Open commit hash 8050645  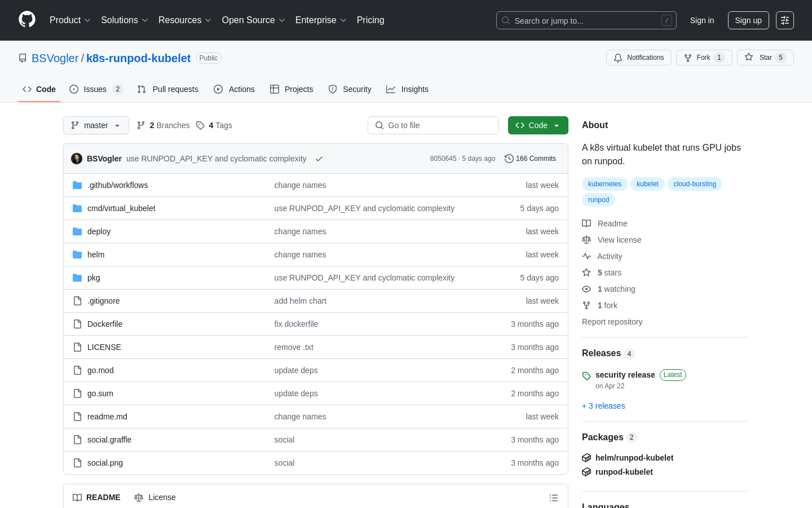click(x=443, y=159)
